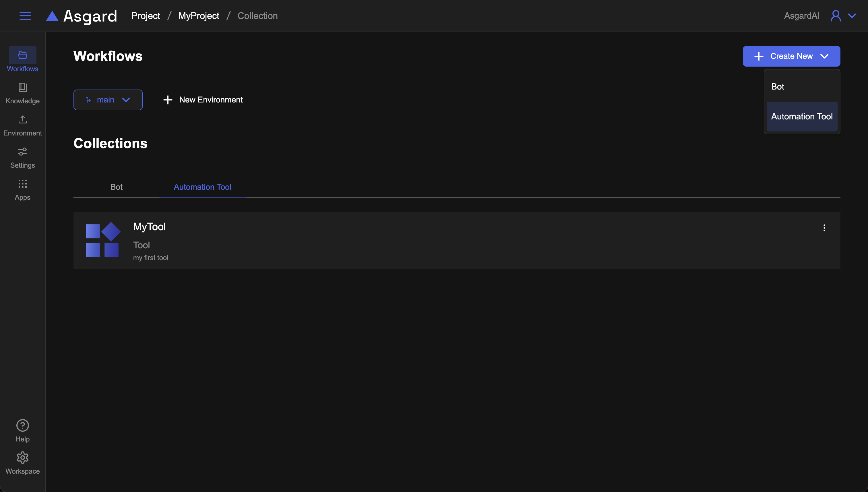Image resolution: width=868 pixels, height=492 pixels.
Task: Open MyTool three-dot options menu
Action: [824, 228]
